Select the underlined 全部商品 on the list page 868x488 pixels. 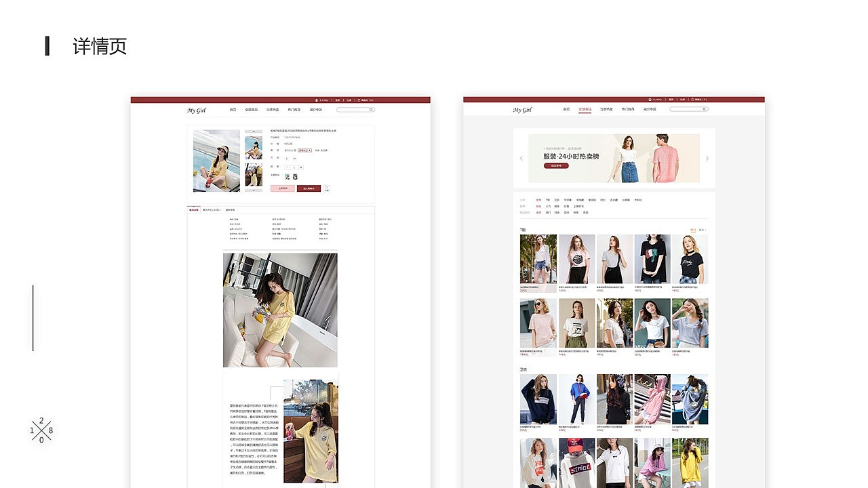click(x=585, y=109)
